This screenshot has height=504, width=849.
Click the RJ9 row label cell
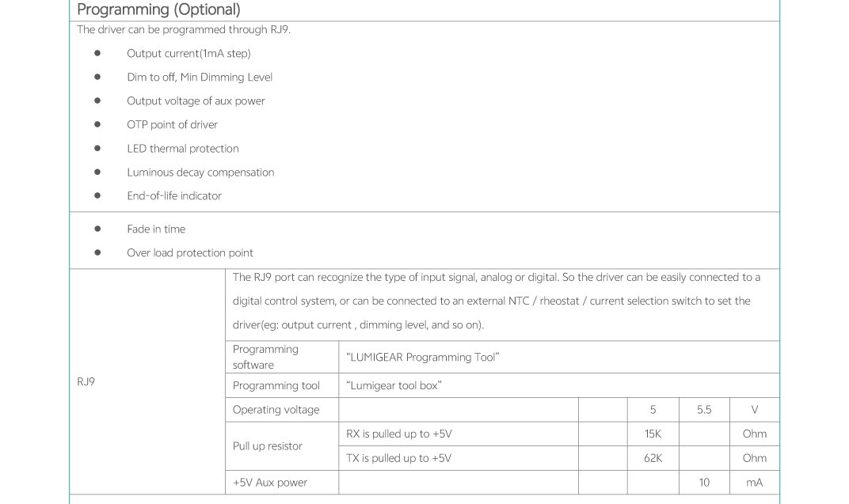coord(86,382)
